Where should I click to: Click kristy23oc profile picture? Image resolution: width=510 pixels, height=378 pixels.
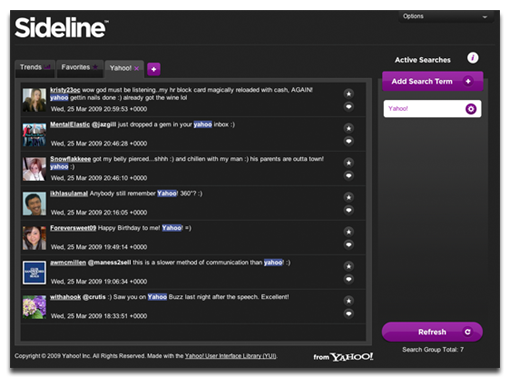coord(34,100)
